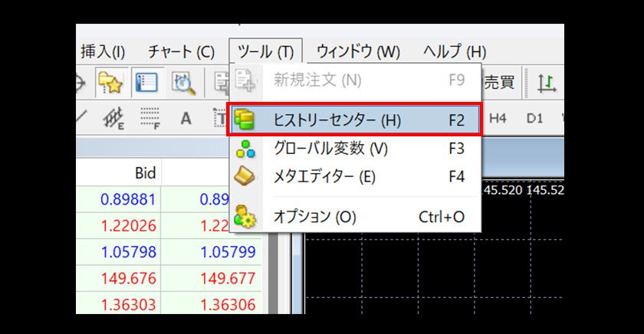
Task: Click the グローバル変数 colored circles icon
Action: 244,148
